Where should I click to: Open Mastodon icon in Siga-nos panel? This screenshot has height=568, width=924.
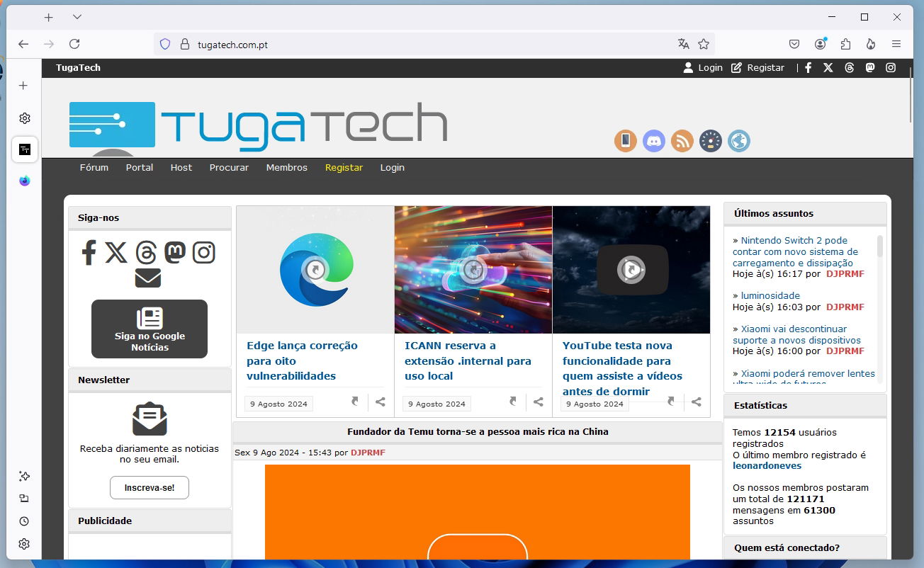[x=175, y=252]
